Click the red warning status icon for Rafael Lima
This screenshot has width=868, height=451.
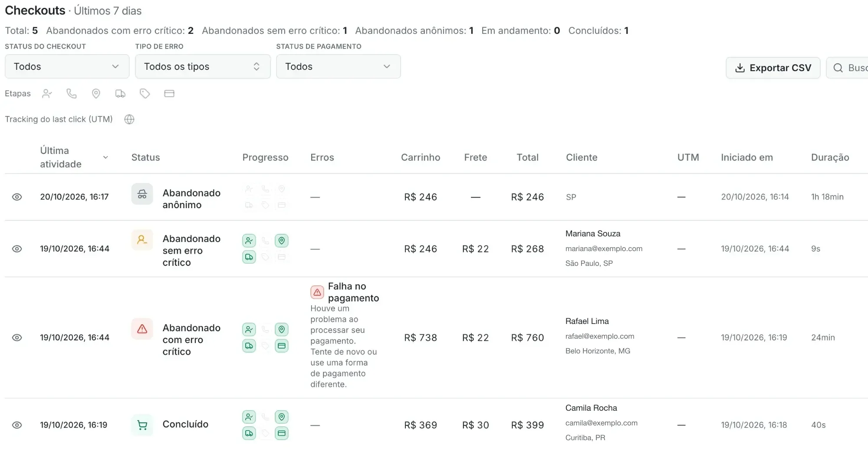pyautogui.click(x=142, y=329)
